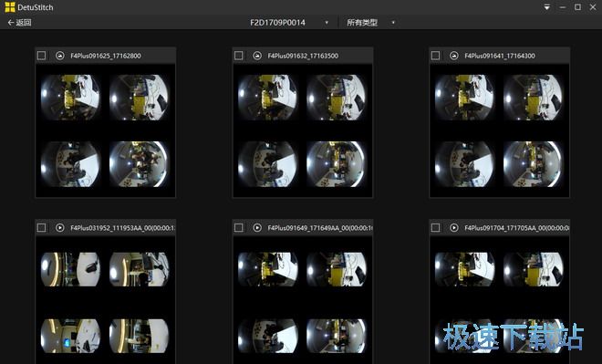Viewport: 602px width, 364px height.
Task: Select the F4Plus091649_171649AA video checkbox
Action: [239, 228]
